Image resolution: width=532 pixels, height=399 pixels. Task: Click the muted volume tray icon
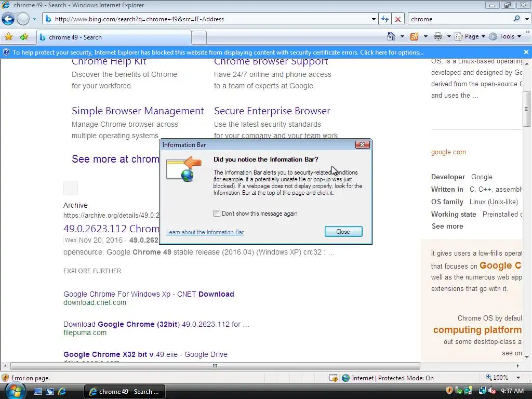point(492,391)
